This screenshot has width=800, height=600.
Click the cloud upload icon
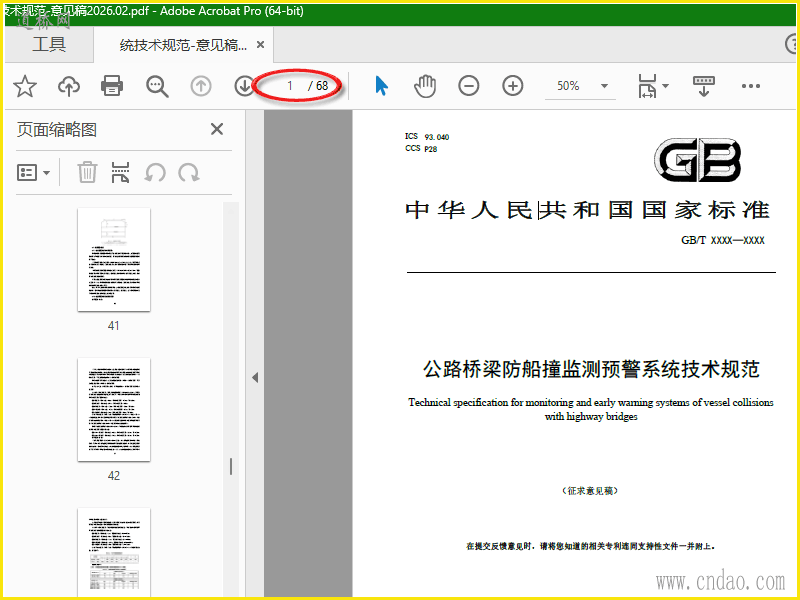click(69, 86)
